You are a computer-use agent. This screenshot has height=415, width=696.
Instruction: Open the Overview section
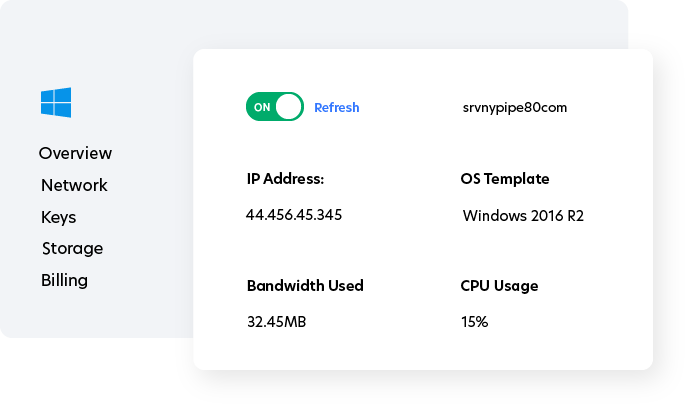click(x=75, y=153)
